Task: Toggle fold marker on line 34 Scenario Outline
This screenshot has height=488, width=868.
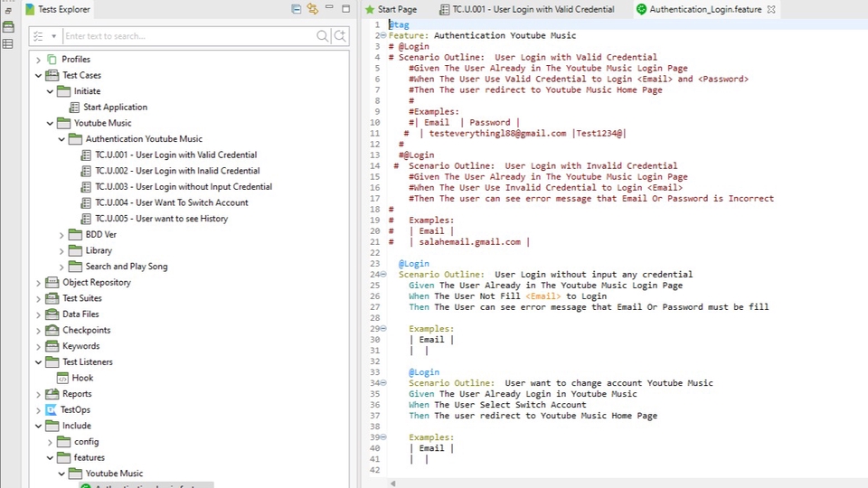Action: tap(383, 383)
